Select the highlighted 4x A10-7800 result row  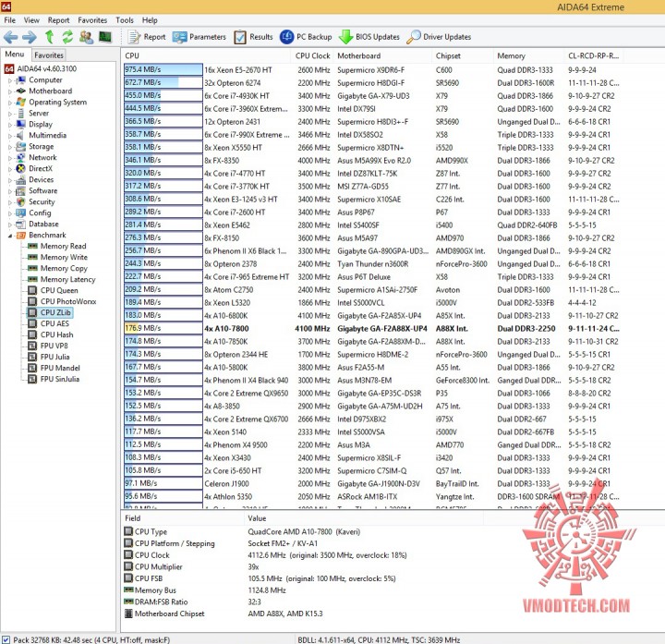(x=373, y=328)
